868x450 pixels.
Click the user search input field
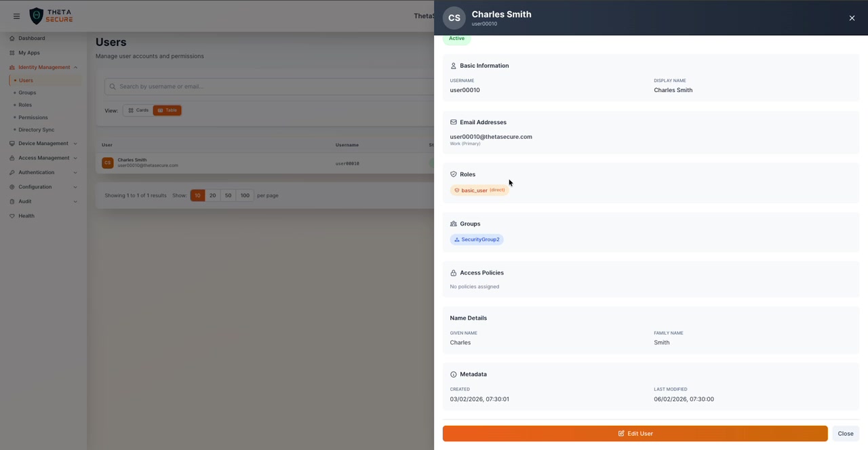tap(203, 86)
